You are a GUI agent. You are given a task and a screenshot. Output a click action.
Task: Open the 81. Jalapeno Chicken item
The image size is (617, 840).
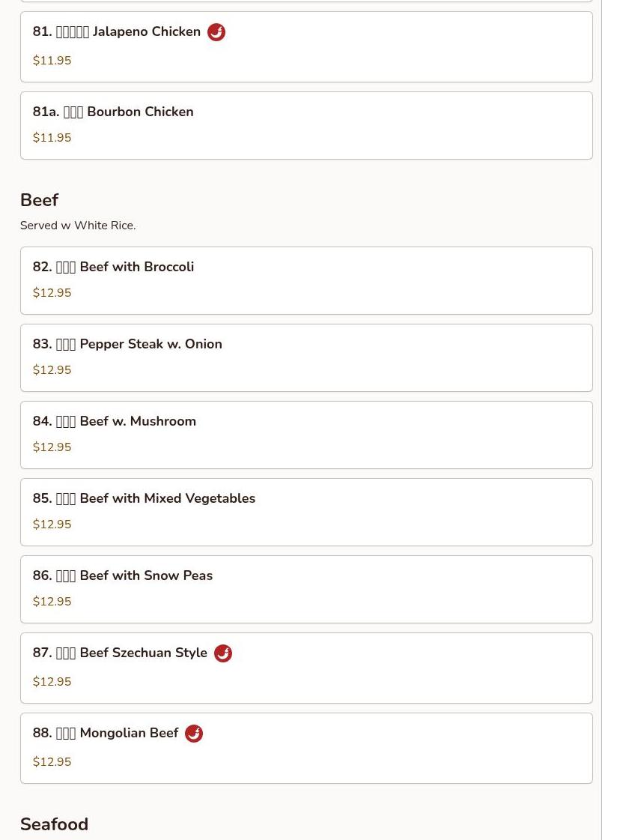306,46
